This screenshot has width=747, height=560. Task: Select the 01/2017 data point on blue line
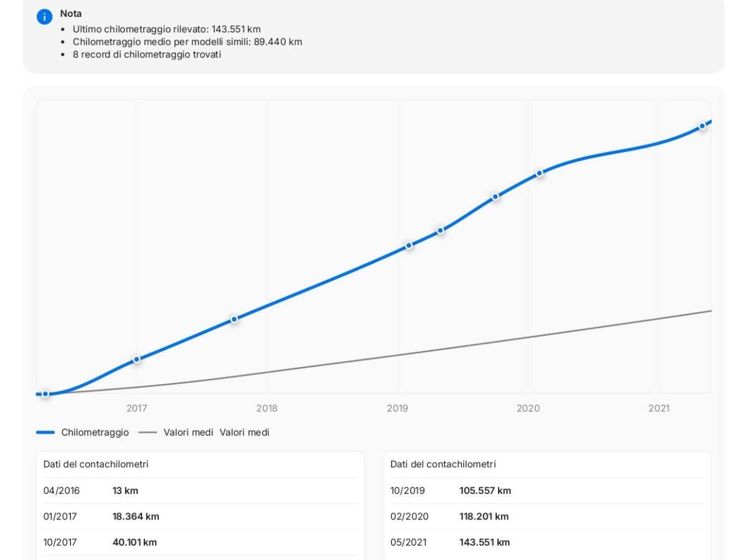pyautogui.click(x=137, y=360)
